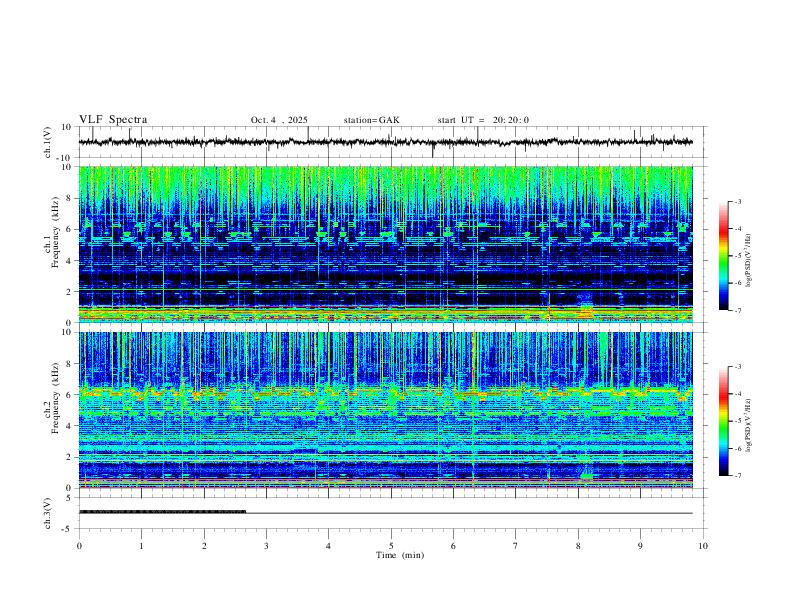Click time-axis tick label "7"
The image size is (792, 612).
pyautogui.click(x=516, y=546)
